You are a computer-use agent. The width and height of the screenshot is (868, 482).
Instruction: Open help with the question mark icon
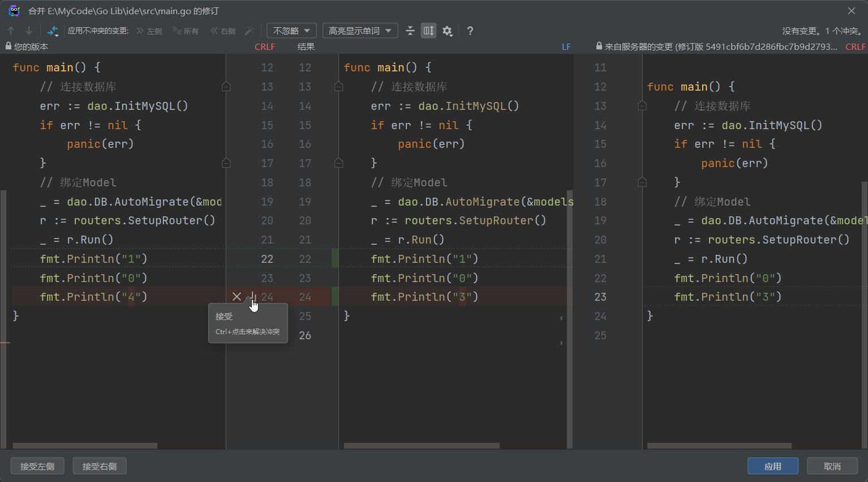(x=470, y=31)
